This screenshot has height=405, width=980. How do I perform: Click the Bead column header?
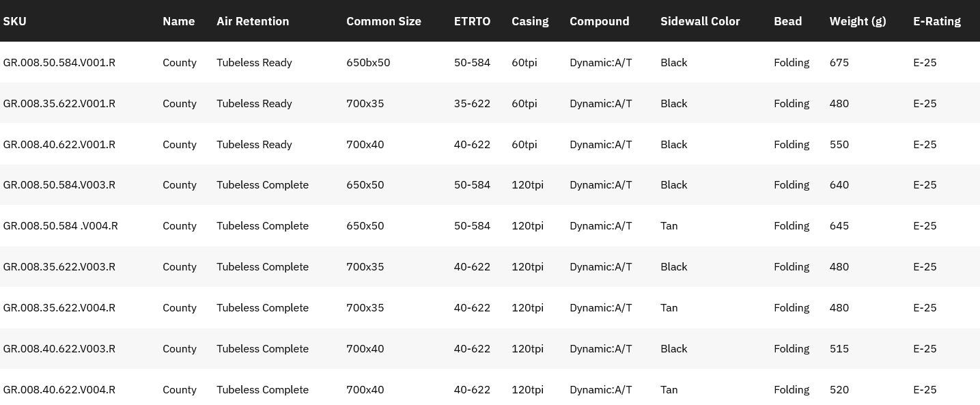788,21
